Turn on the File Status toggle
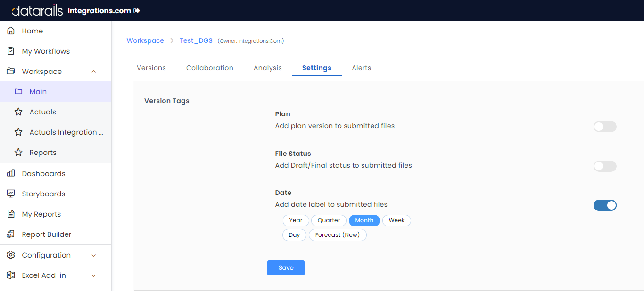The height and width of the screenshot is (291, 644). point(604,166)
